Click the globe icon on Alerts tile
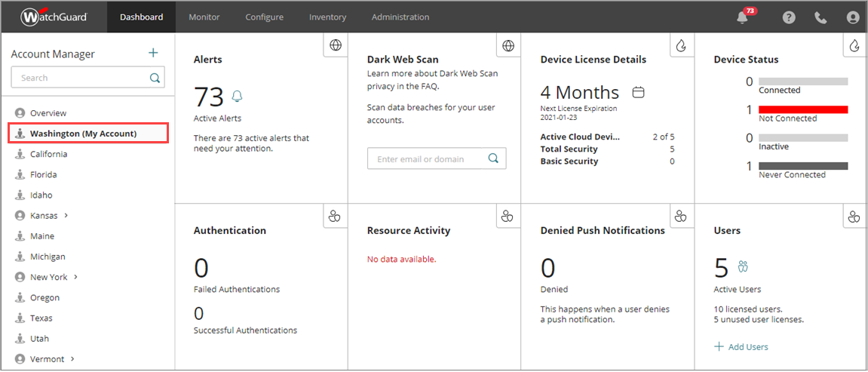Screen dimensions: 868x372 [336, 45]
